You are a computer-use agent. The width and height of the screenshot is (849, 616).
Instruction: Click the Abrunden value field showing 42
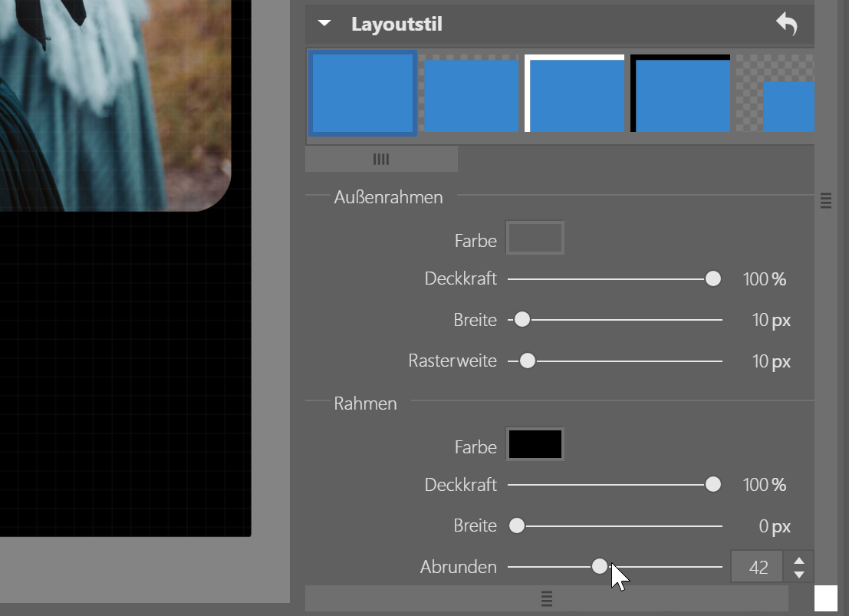757,568
